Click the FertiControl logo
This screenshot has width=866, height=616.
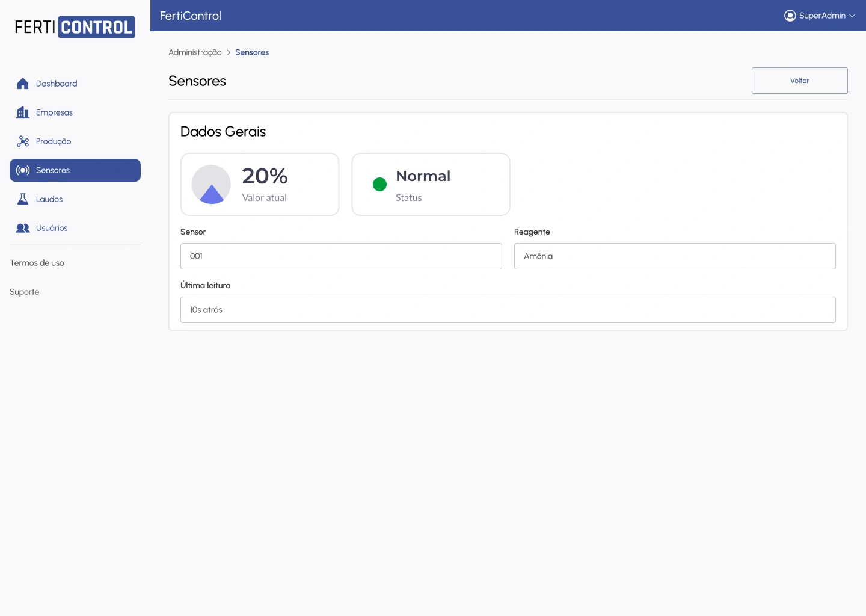pyautogui.click(x=75, y=27)
